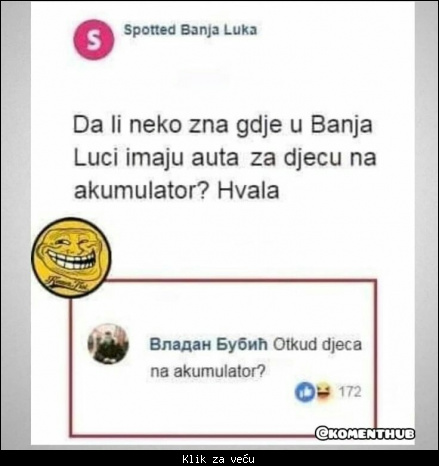The image size is (439, 466).
Task: Click the yellow troll face badge
Action: point(71,257)
